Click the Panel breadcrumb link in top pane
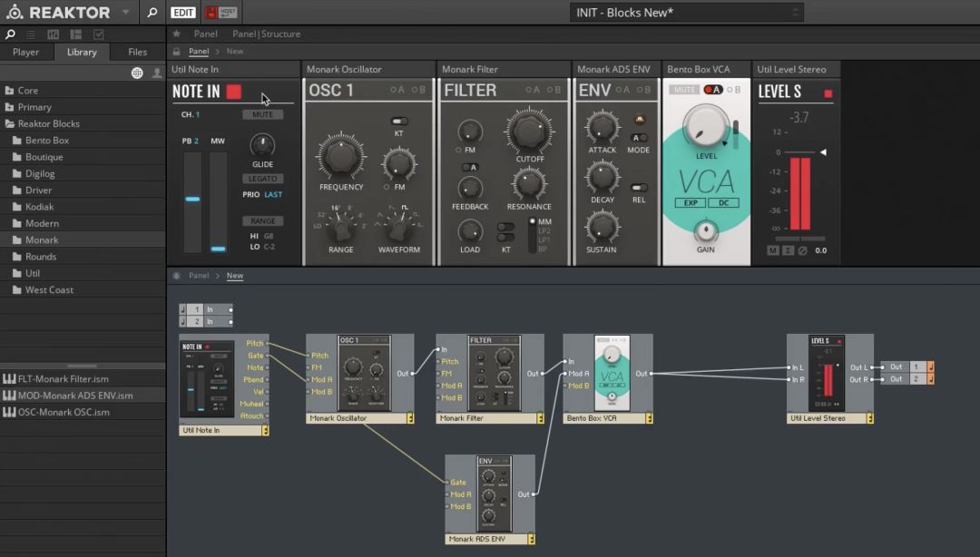 [199, 52]
